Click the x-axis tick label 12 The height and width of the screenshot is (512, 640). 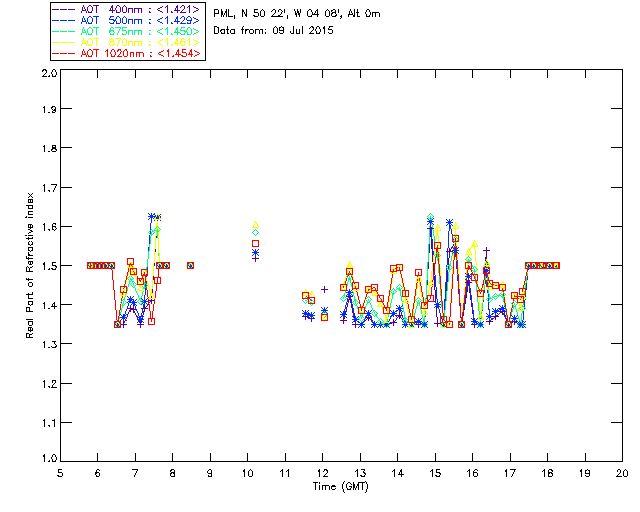pyautogui.click(x=322, y=473)
